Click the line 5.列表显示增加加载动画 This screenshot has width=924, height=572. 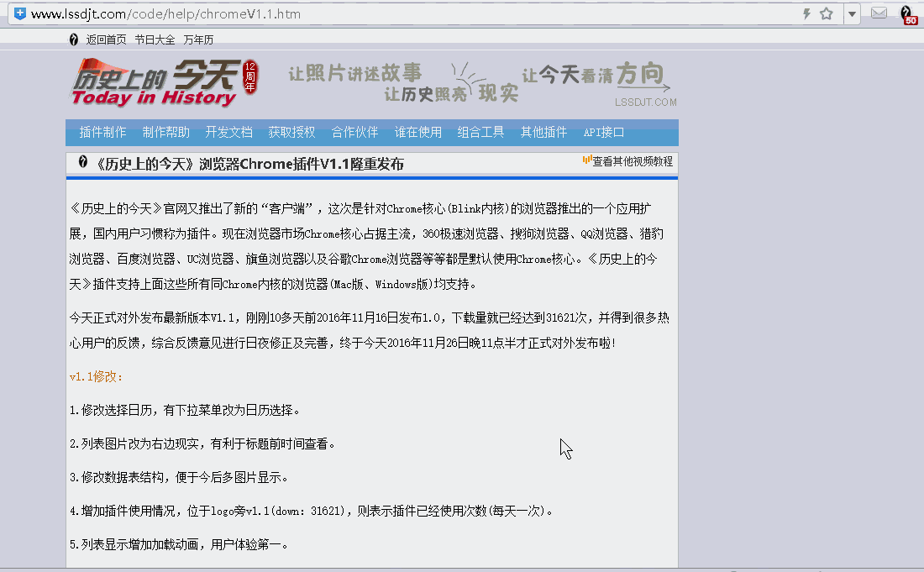(179, 544)
